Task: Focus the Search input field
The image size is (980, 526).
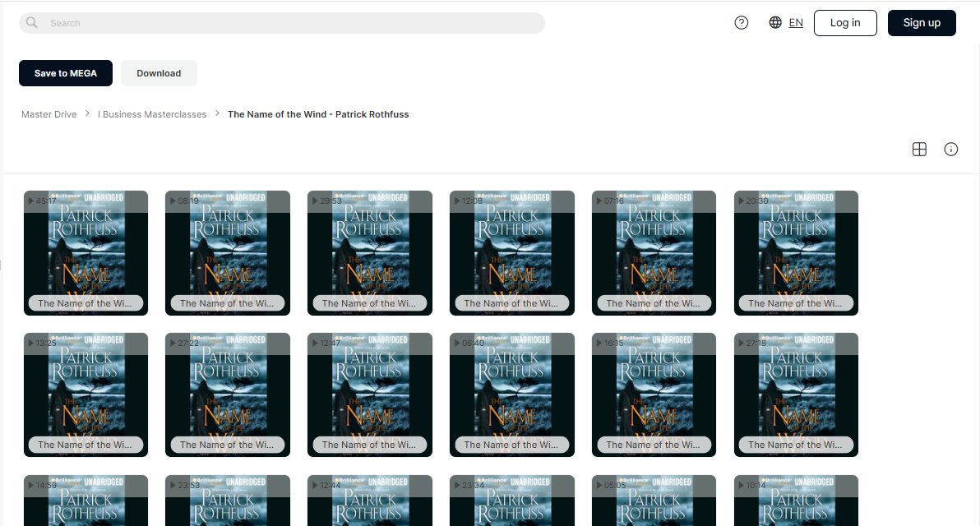Action: [282, 23]
